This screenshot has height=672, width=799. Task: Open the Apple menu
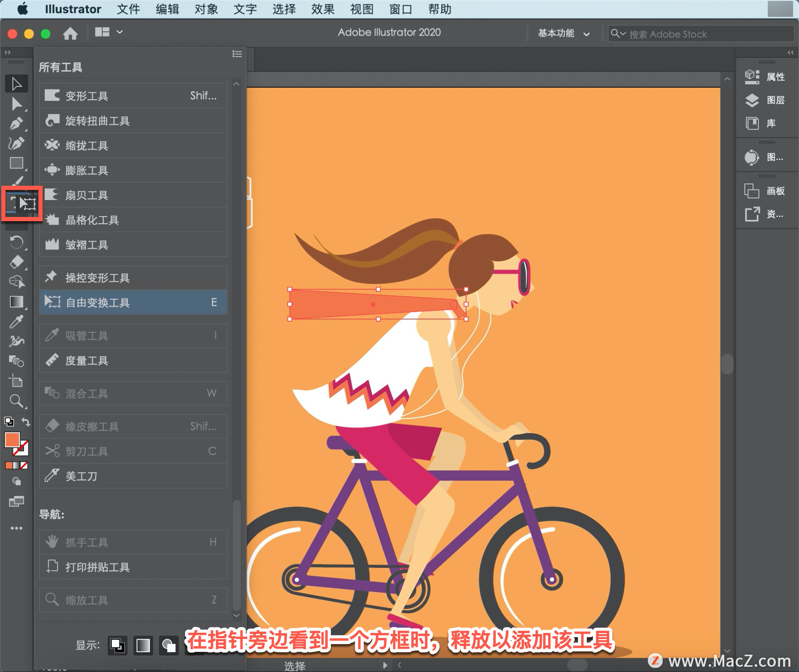23,9
